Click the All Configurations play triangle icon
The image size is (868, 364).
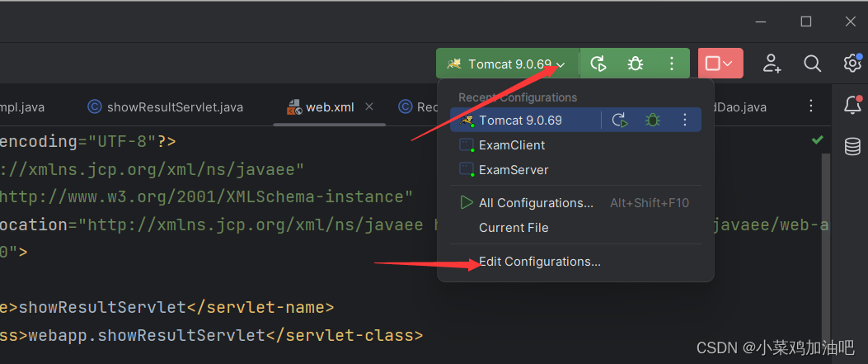467,203
